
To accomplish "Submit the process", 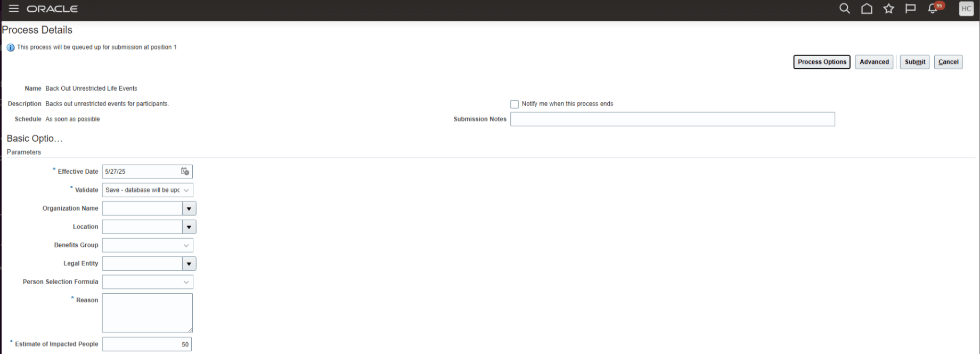I will 914,62.
